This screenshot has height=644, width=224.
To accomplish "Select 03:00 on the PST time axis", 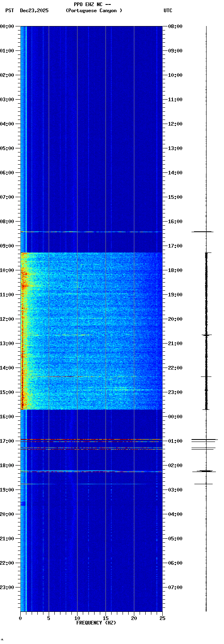I will [x=7, y=100].
